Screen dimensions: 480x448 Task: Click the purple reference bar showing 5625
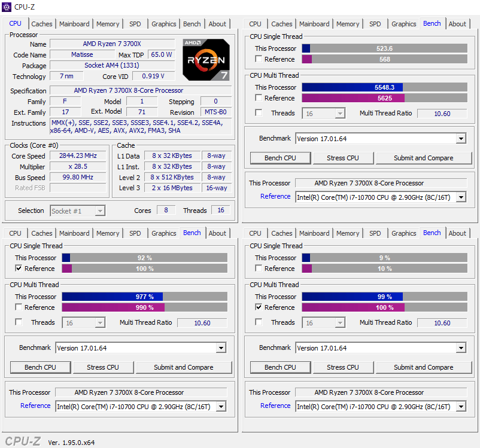click(384, 98)
